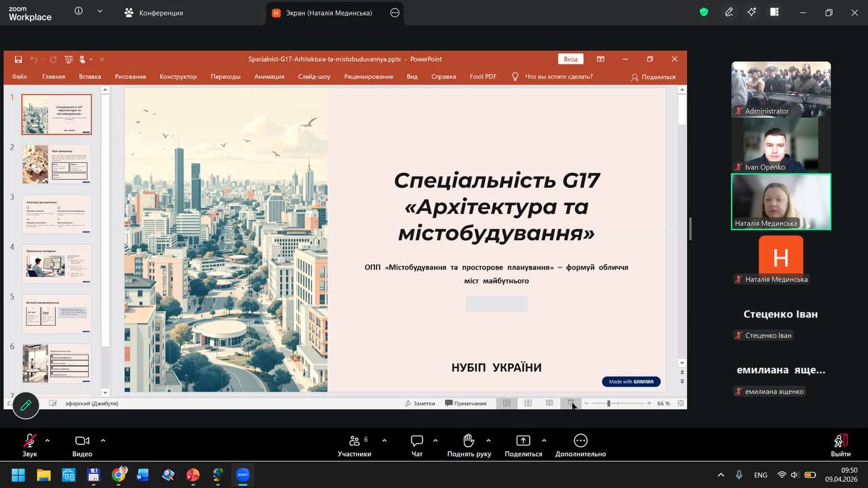This screenshot has height=488, width=868.
Task: Switch to Reading view icon
Action: tap(549, 403)
